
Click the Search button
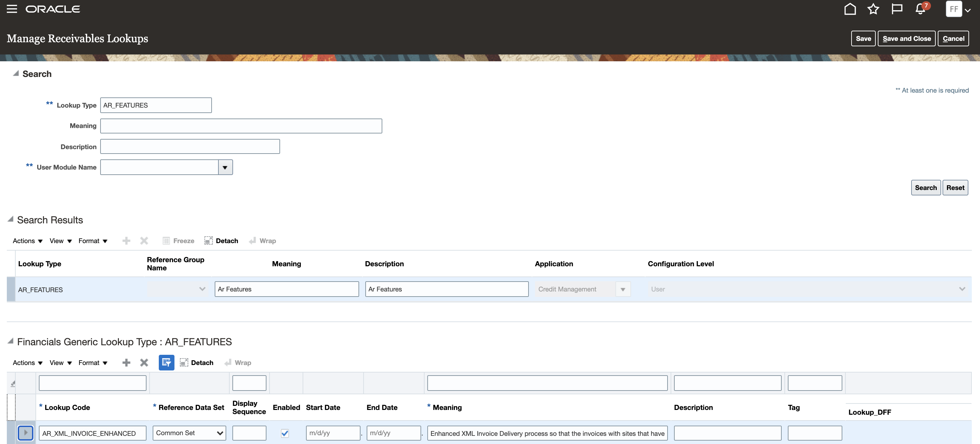[x=925, y=188]
